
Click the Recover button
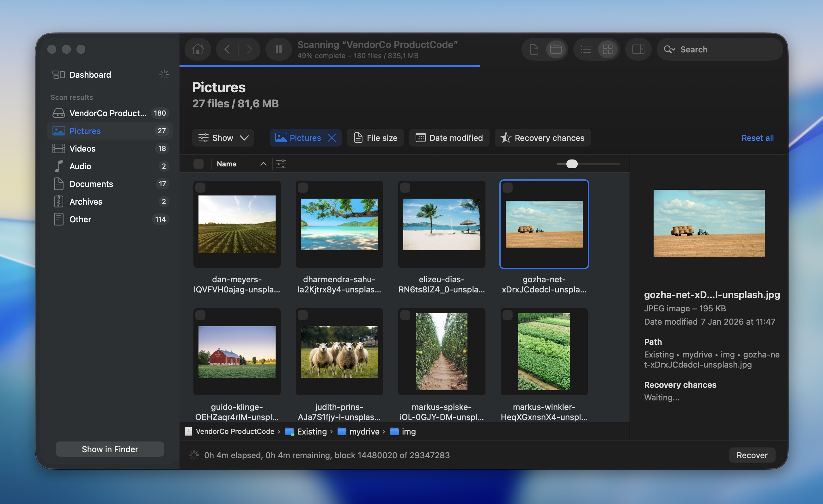pos(752,455)
